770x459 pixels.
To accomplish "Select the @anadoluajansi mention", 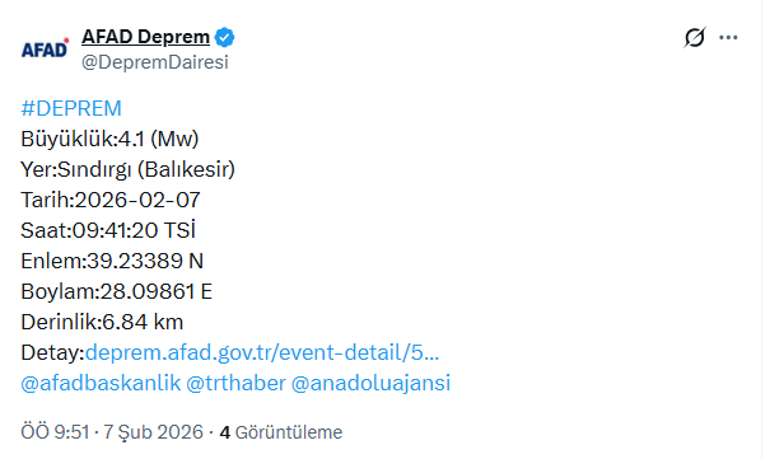I will (x=371, y=383).
